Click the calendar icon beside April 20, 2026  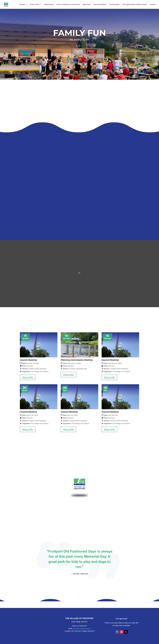point(62,415)
